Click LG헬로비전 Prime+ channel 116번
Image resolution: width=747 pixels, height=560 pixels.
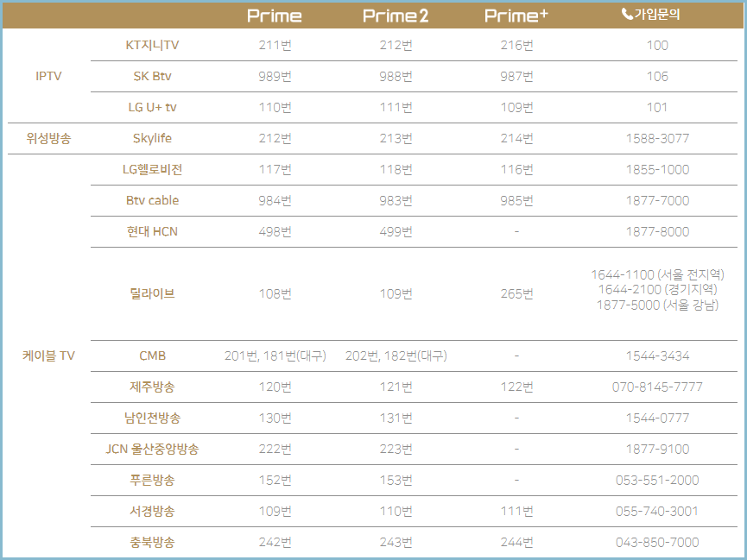pyautogui.click(x=517, y=169)
